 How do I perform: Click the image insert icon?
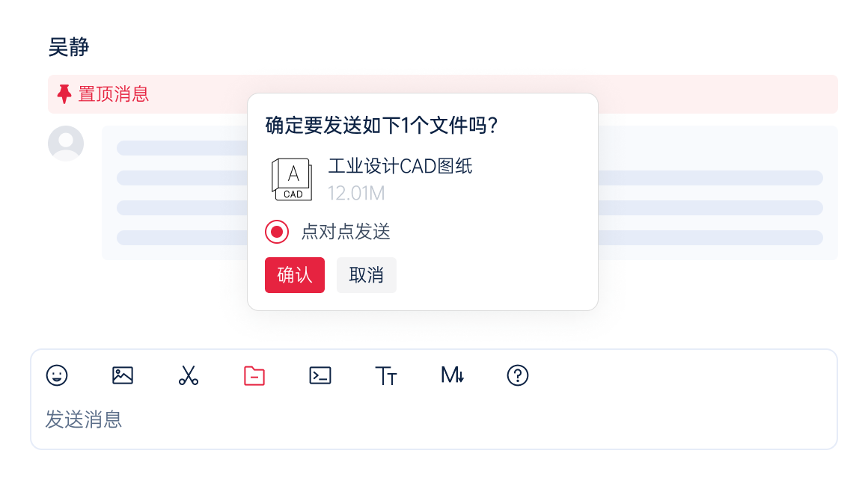(123, 375)
